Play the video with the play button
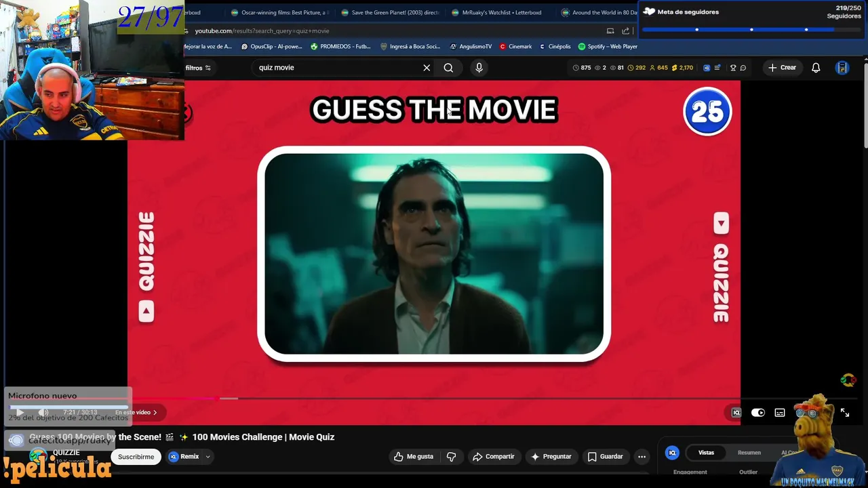This screenshot has width=868, height=488. click(x=20, y=412)
